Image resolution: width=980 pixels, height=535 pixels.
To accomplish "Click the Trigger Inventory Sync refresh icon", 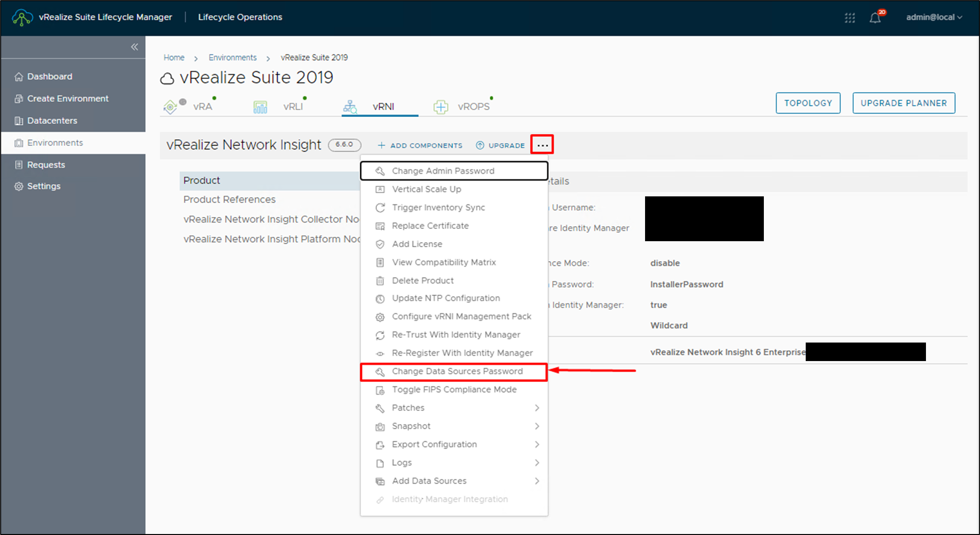I will click(380, 208).
